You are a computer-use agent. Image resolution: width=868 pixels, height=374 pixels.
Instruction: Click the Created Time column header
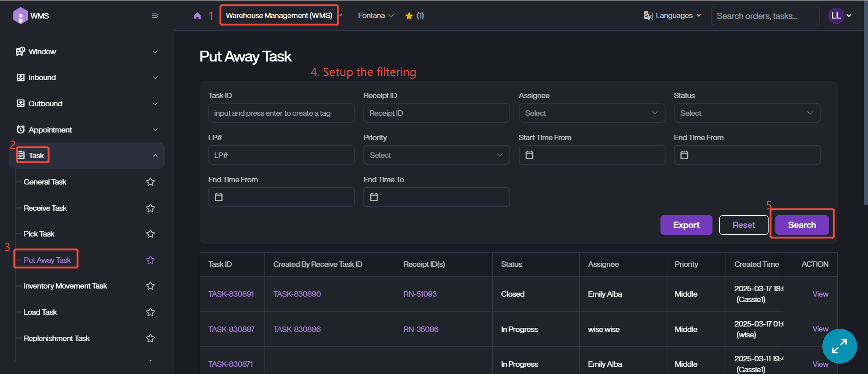756,264
